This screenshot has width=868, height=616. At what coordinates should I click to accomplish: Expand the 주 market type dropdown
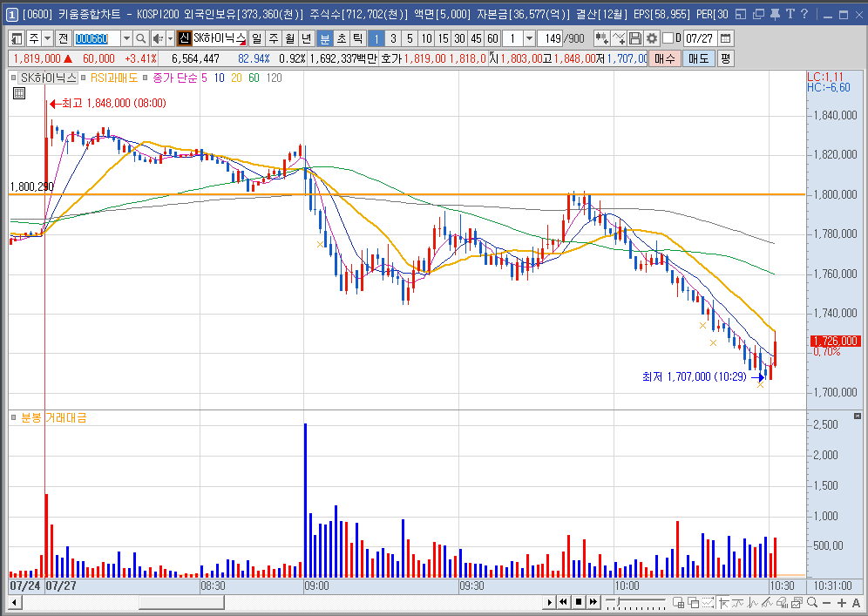(48, 38)
